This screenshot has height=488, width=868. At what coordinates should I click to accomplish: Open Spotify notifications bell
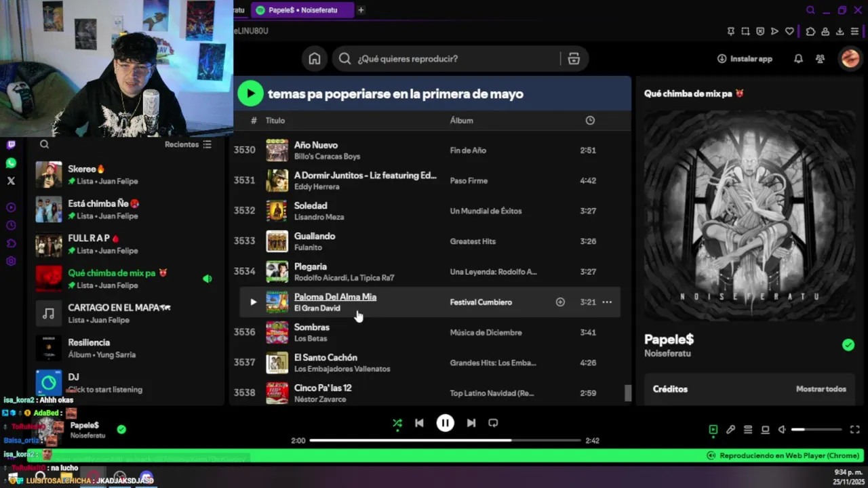(798, 59)
